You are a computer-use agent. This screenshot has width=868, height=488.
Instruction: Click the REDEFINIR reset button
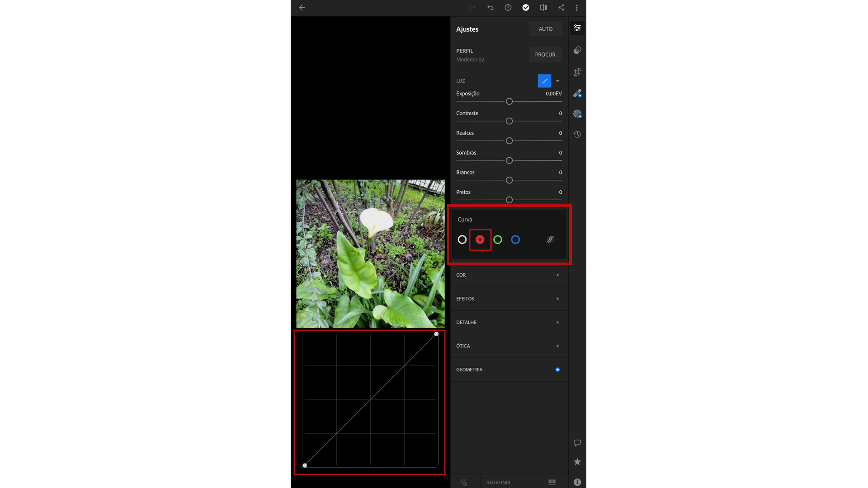[x=498, y=483]
